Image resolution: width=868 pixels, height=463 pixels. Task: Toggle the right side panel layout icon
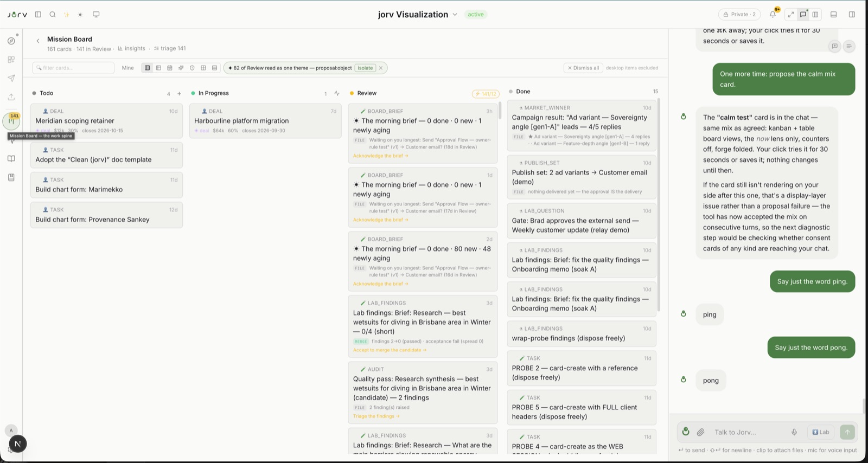[x=852, y=15]
